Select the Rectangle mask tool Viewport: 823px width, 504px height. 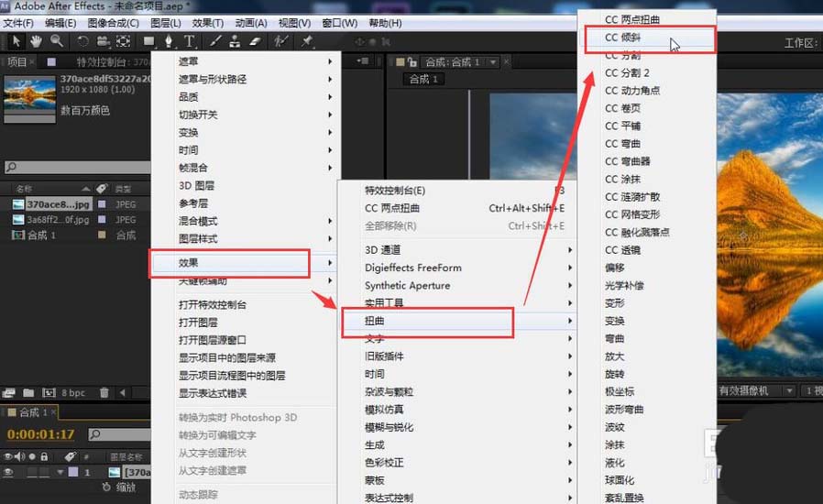(149, 41)
